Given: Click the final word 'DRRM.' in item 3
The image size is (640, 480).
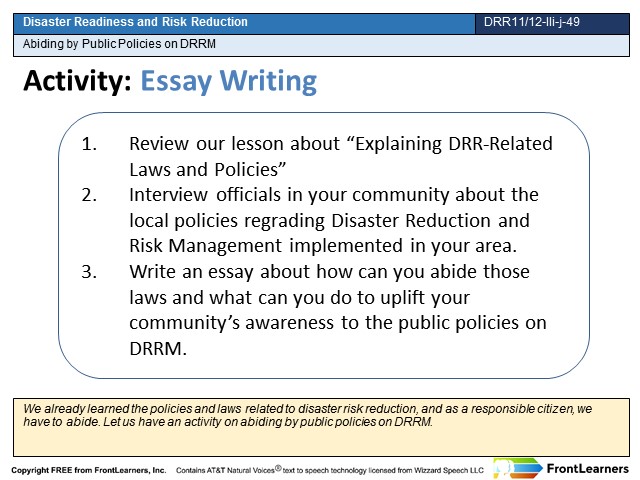Looking at the screenshot, I should [x=158, y=349].
